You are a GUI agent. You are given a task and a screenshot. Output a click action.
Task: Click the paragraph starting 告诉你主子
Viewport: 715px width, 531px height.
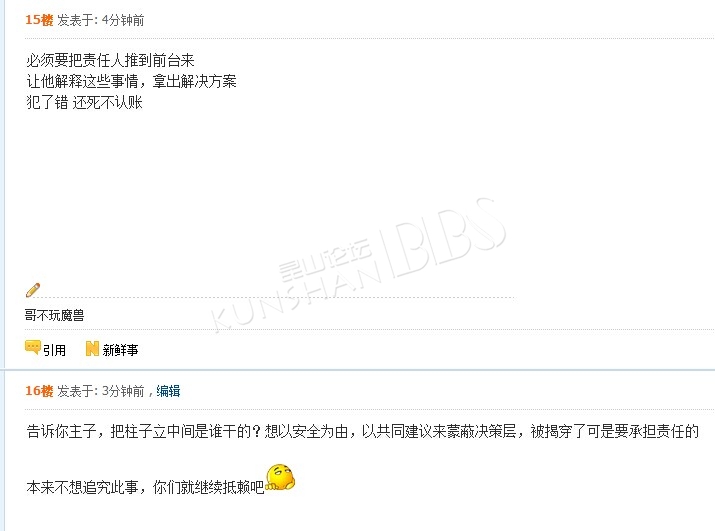coord(363,431)
